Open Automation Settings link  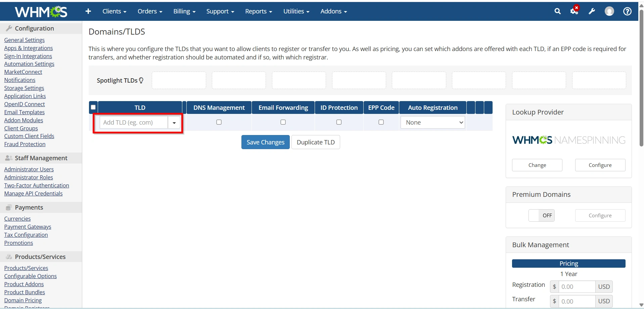coord(29,64)
